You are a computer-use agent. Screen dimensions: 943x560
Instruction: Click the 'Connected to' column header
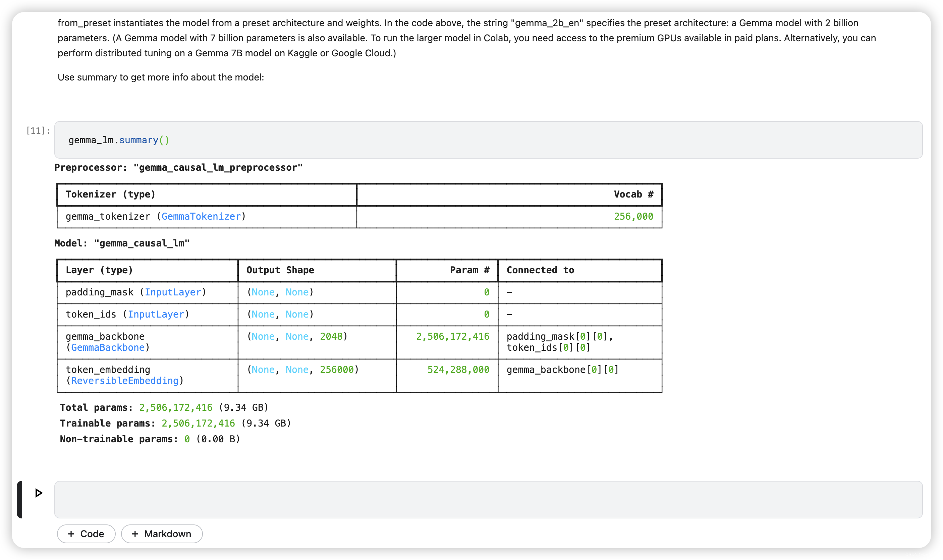tap(540, 270)
